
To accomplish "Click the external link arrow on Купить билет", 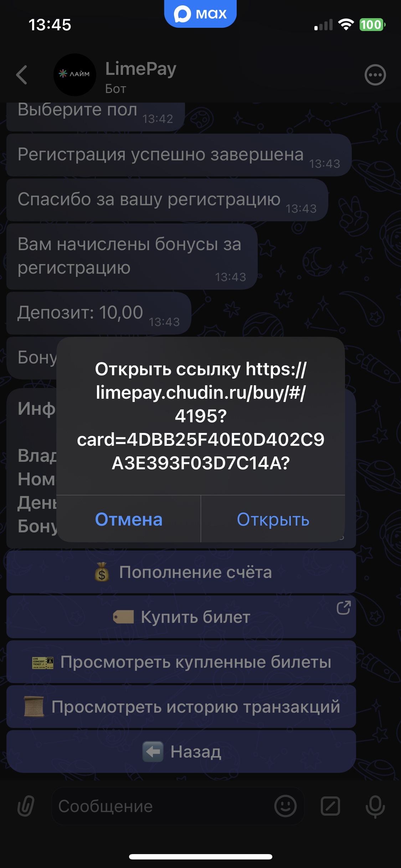I will click(x=344, y=608).
